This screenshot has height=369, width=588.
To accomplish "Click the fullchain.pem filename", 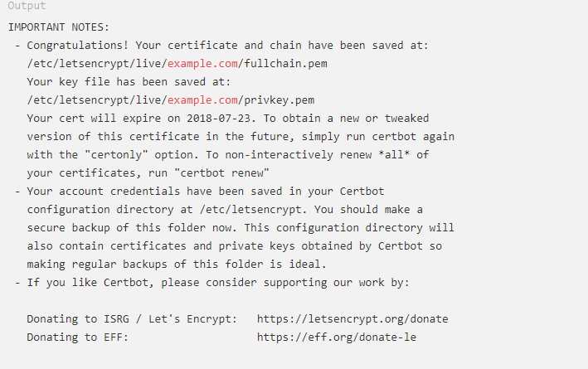I will click(x=286, y=63).
